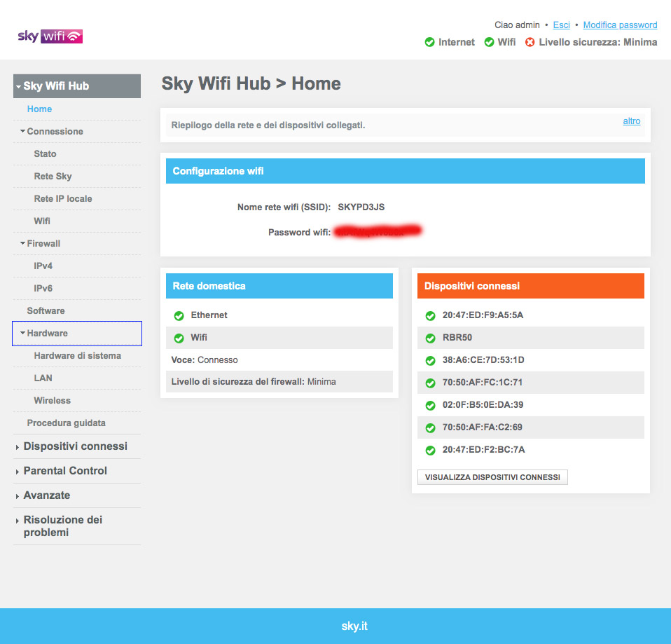
Task: Click the Rete domestica panel header
Action: (279, 286)
